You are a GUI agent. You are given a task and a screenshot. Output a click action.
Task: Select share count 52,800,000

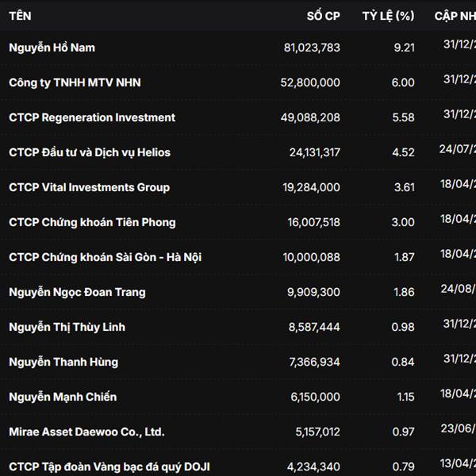point(310,83)
